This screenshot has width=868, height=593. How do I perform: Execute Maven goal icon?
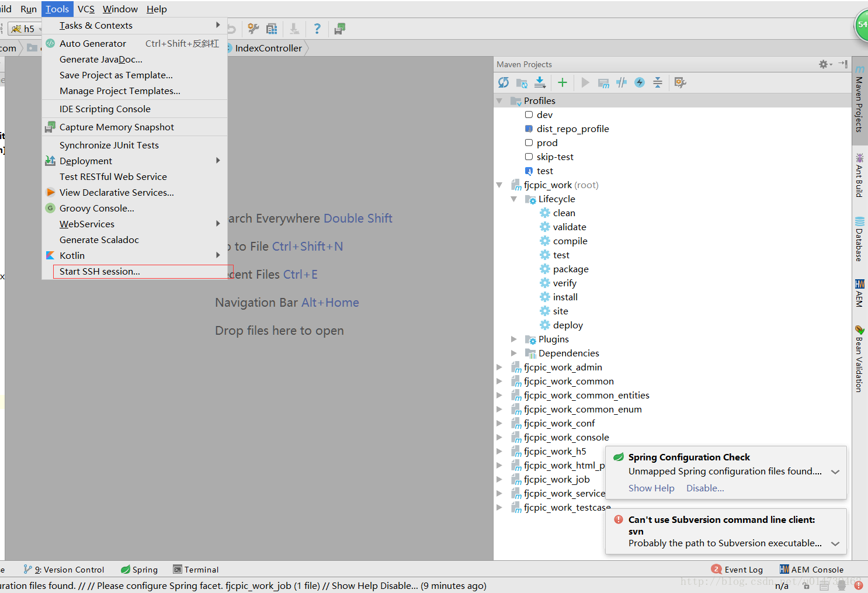click(603, 82)
